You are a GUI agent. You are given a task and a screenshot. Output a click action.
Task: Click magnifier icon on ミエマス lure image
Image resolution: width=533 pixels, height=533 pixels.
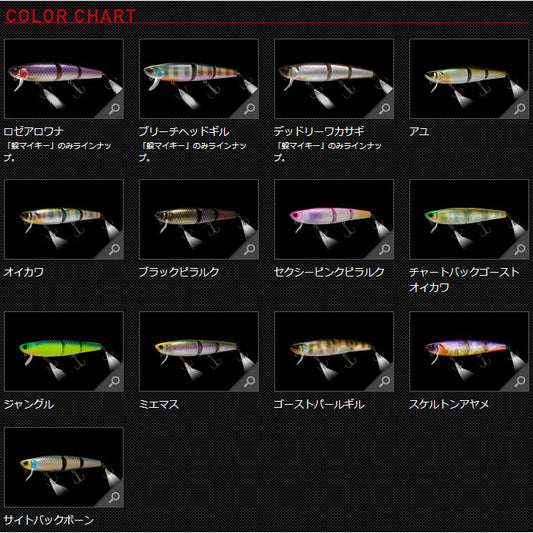pos(250,381)
